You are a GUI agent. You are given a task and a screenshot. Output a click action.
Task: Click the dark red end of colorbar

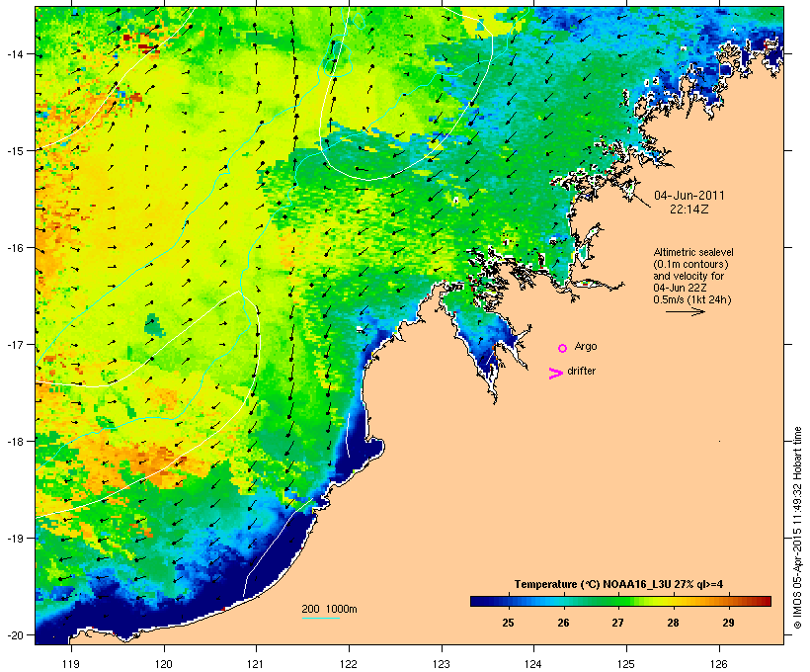[x=766, y=601]
